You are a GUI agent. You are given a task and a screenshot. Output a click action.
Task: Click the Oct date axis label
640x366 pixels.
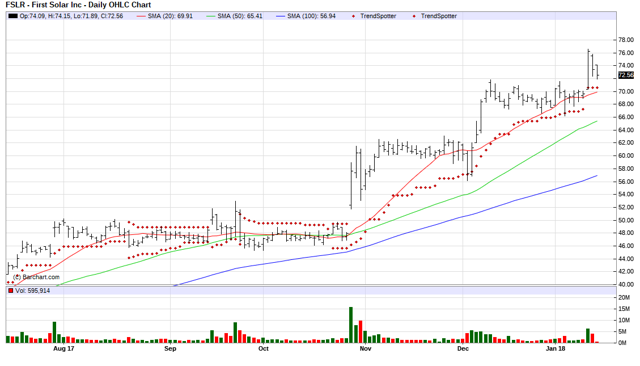pyautogui.click(x=263, y=348)
